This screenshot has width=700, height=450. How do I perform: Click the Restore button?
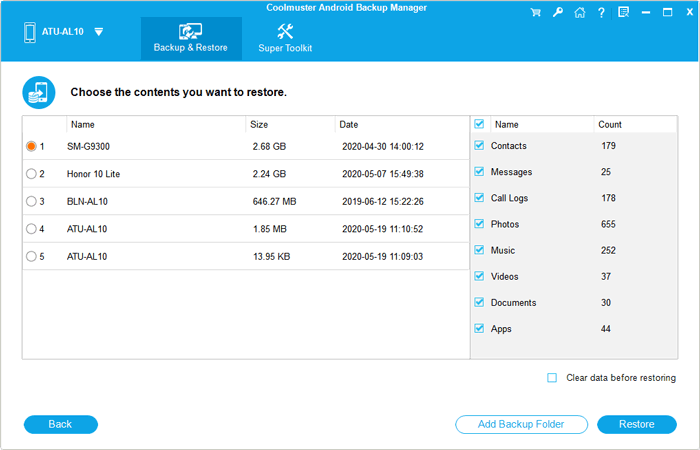pos(637,424)
